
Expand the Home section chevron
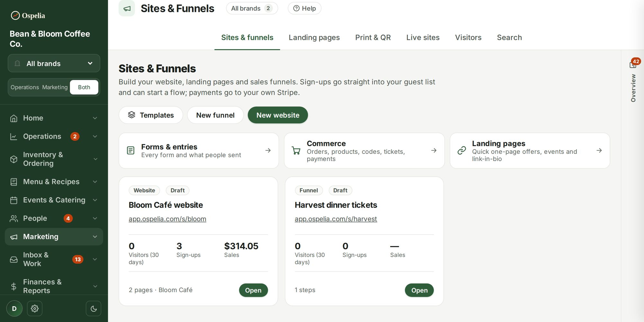tap(95, 118)
